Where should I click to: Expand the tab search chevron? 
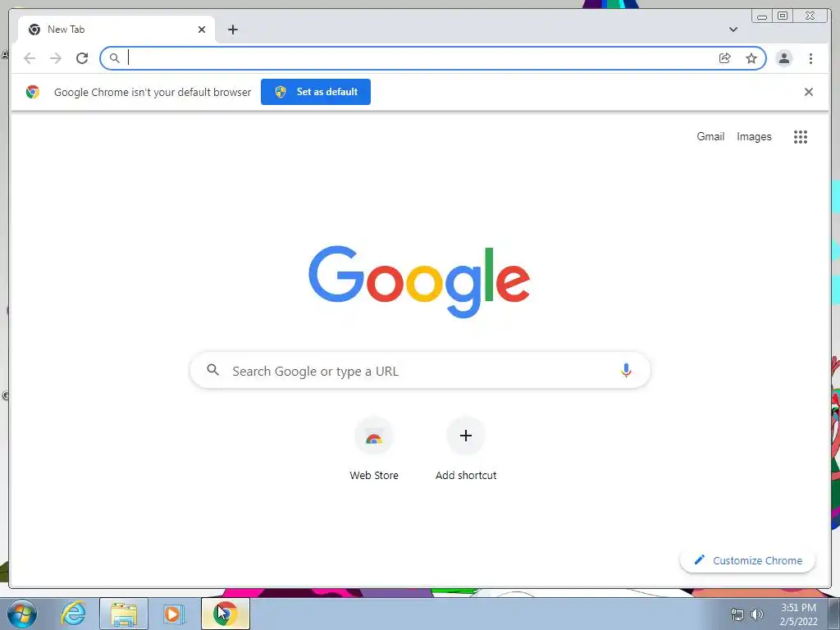(x=733, y=30)
